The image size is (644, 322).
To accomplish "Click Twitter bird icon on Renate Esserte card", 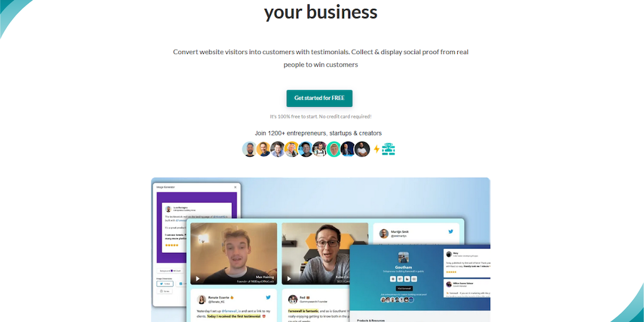I will pyautogui.click(x=268, y=297).
